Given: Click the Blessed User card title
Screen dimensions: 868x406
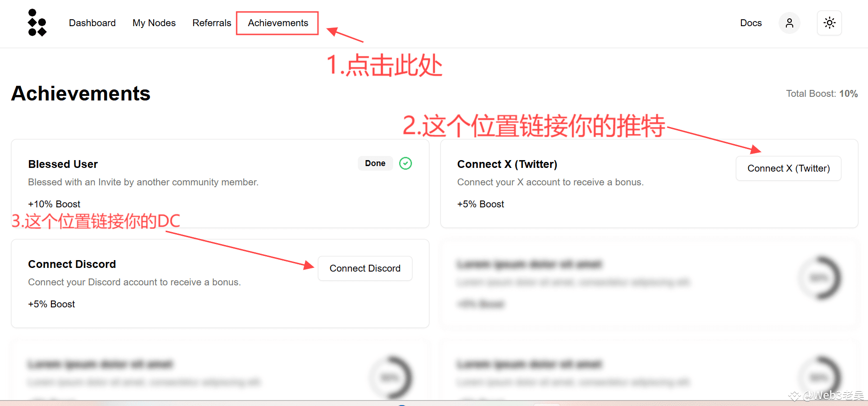Looking at the screenshot, I should pyautogui.click(x=63, y=164).
